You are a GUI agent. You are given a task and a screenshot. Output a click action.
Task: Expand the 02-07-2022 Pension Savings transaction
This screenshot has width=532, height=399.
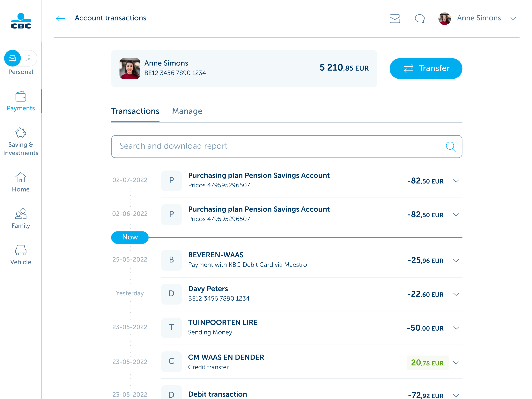pos(456,181)
